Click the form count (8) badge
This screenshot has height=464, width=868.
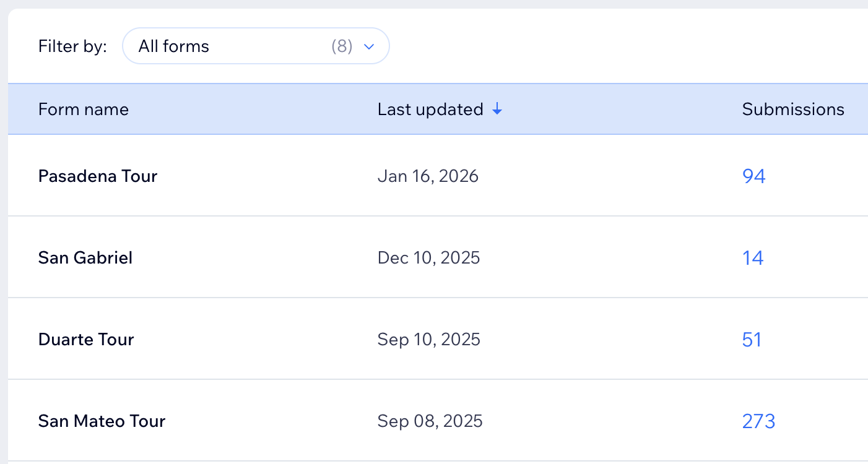pos(342,46)
